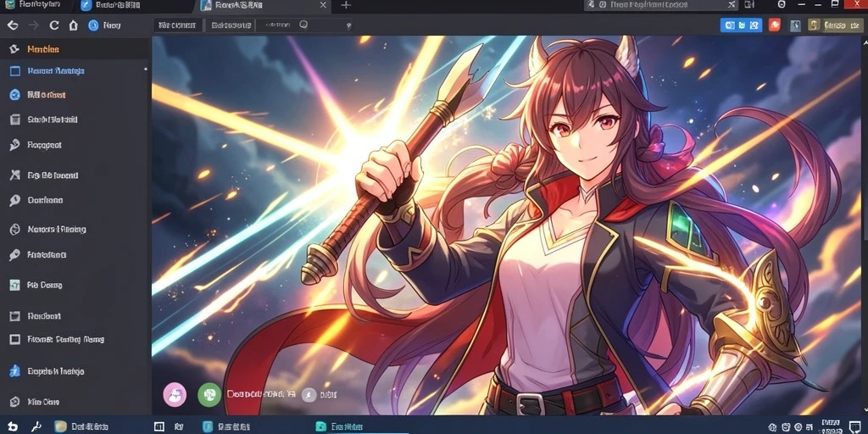The image size is (868, 434).
Task: Click the search field with the magnifier icon
Action: coord(303,25)
